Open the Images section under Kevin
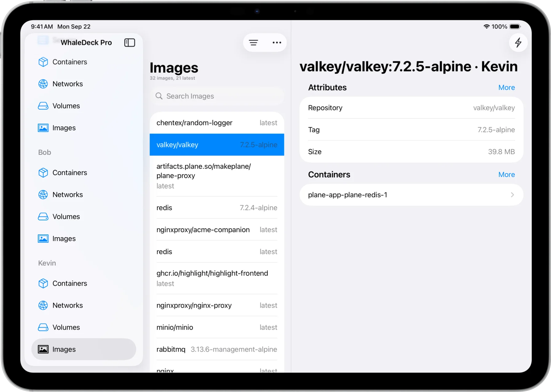 tap(64, 349)
